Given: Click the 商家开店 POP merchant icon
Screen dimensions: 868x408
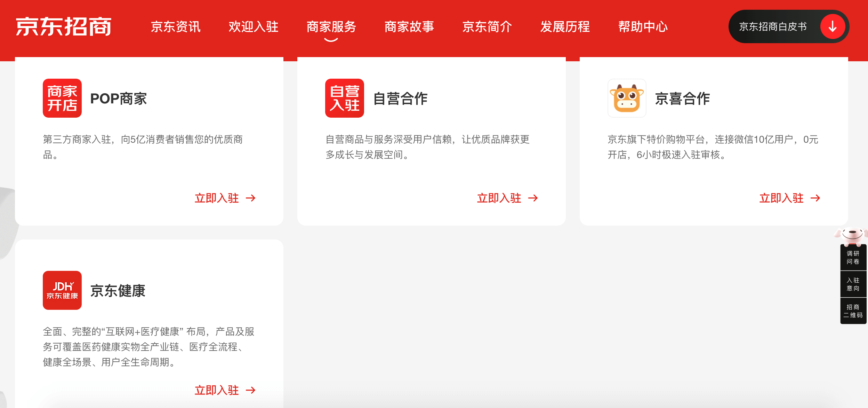Looking at the screenshot, I should (x=62, y=98).
